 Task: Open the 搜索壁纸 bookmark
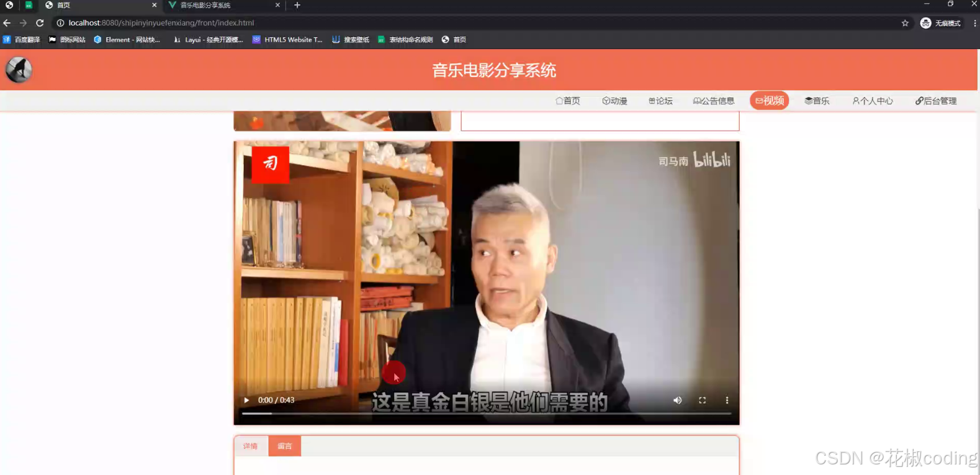(351, 40)
